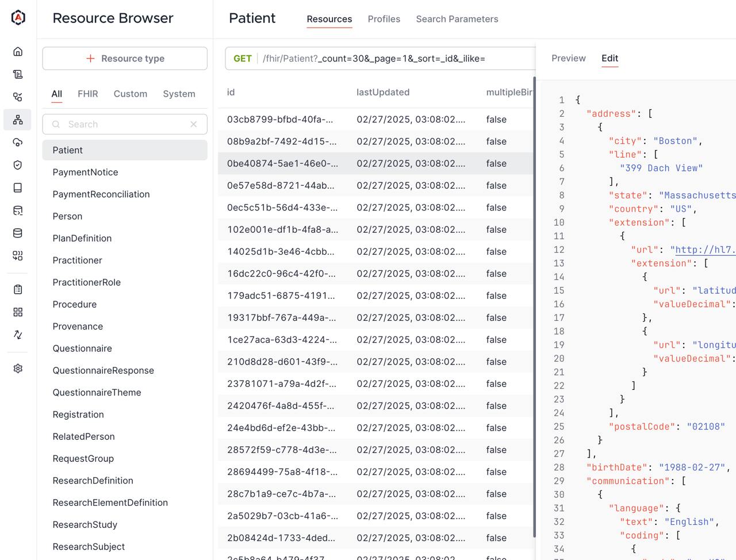The height and width of the screenshot is (560, 736).
Task: Click the search field for resource types
Action: click(125, 124)
